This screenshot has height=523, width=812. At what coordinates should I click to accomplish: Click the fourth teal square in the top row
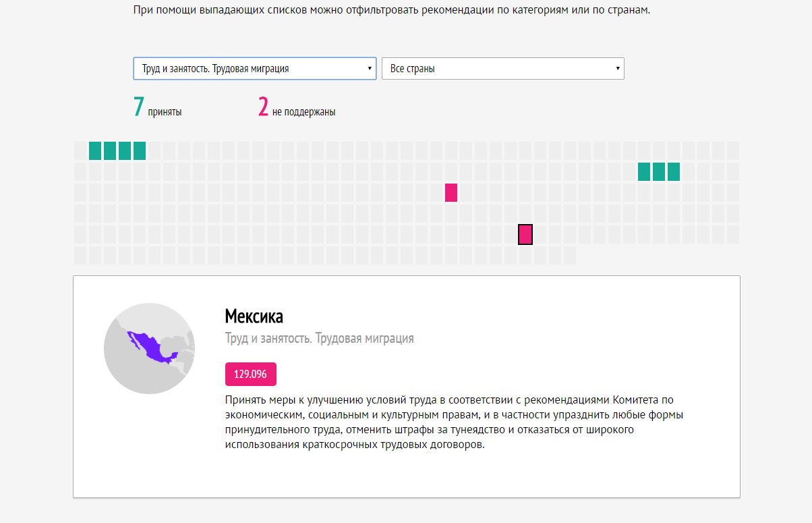pyautogui.click(x=140, y=150)
